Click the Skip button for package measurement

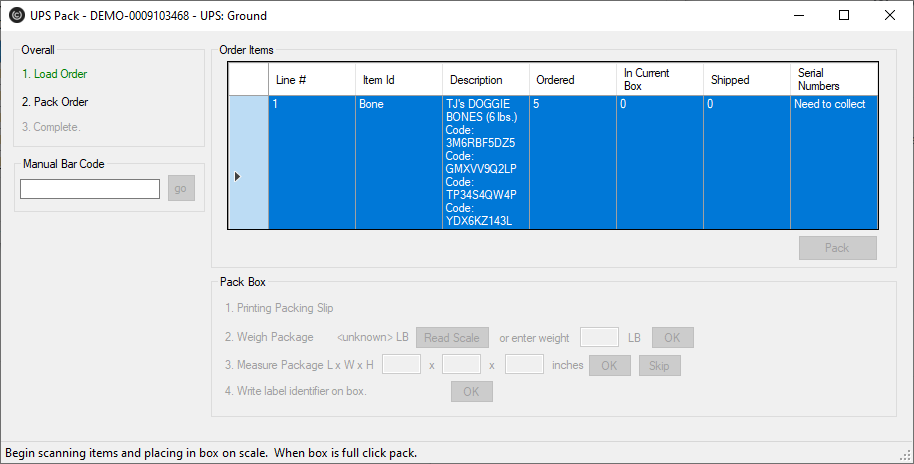pyautogui.click(x=659, y=365)
